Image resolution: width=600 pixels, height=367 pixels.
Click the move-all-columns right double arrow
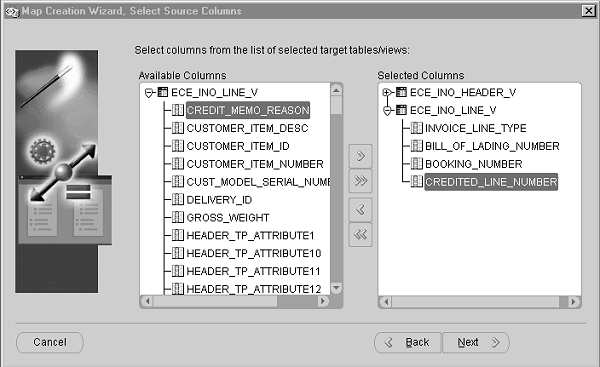tap(360, 181)
